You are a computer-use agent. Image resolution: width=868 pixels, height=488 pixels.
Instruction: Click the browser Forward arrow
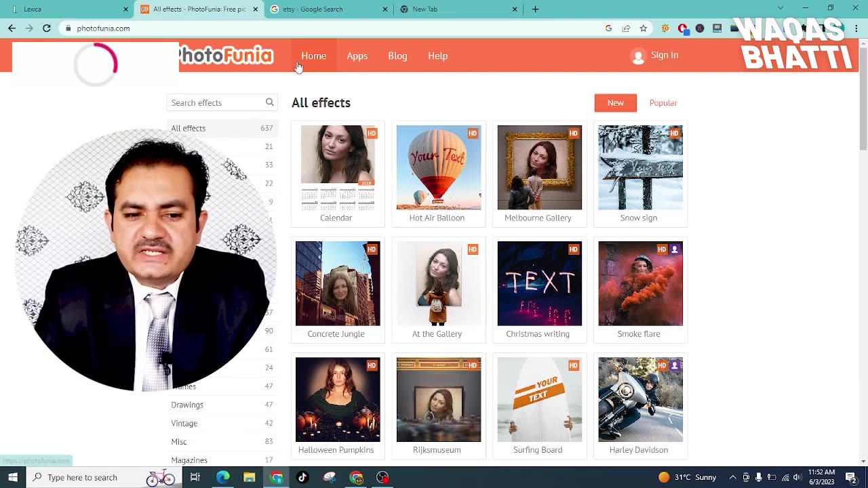29,28
